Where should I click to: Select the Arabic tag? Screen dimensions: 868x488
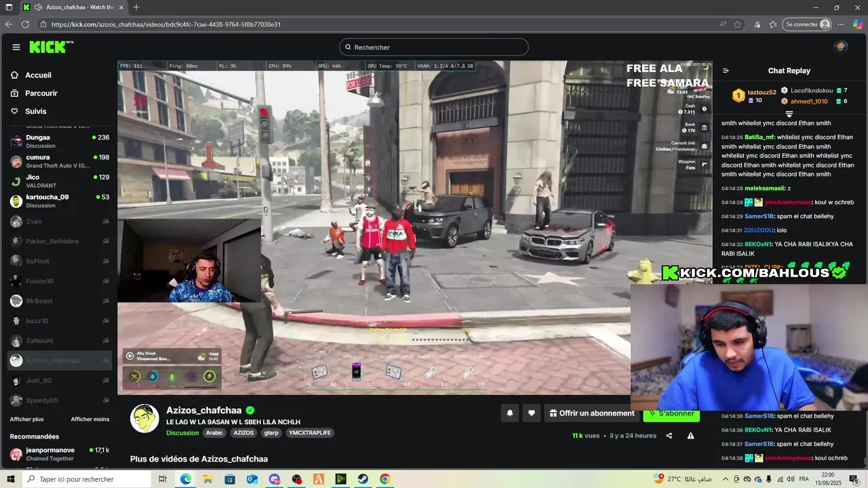tap(214, 433)
